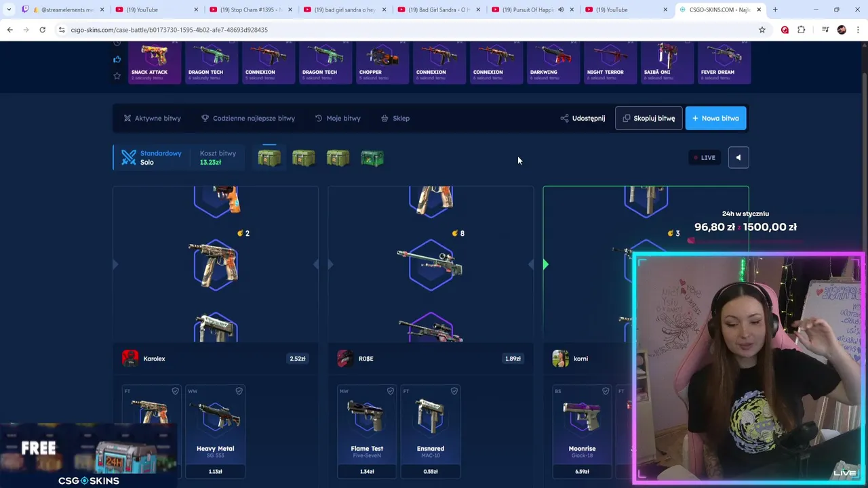Close the CSGO-SKINS.COM tab
This screenshot has height=488, width=868.
pos(759,9)
